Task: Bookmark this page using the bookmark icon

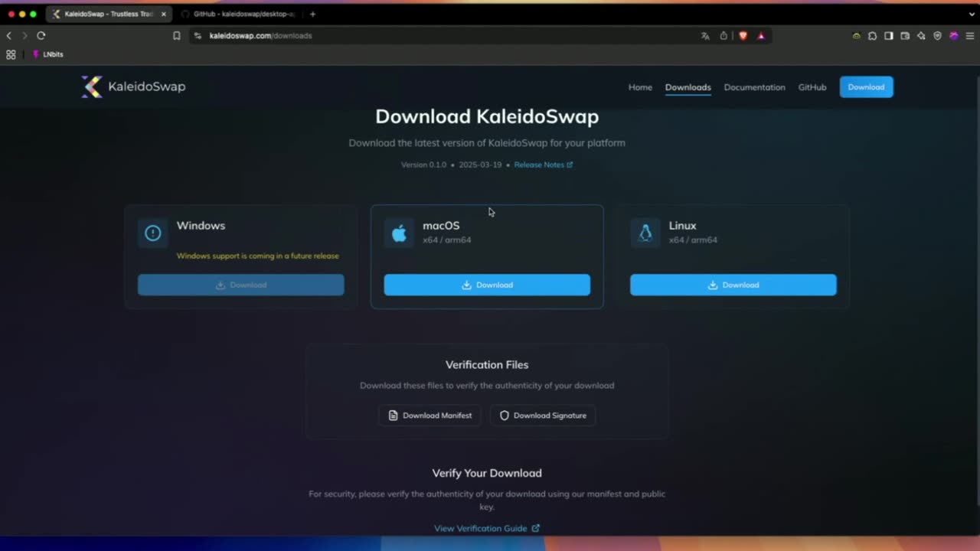Action: (x=177, y=35)
